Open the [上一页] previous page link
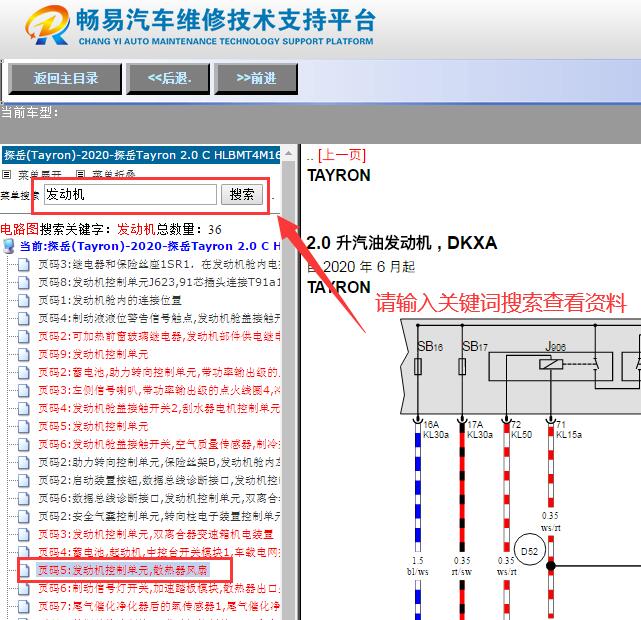Viewport: 641px width, 620px height. click(x=342, y=155)
